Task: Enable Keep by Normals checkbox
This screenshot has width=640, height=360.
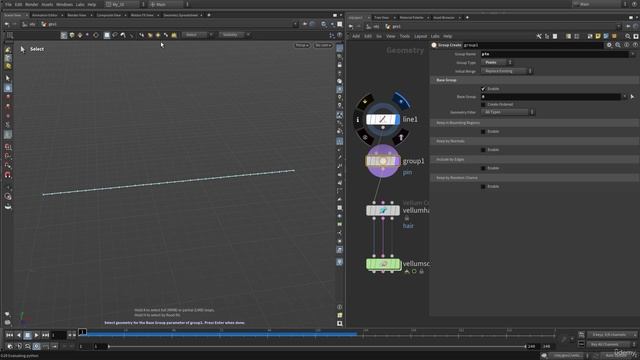Action: tap(483, 150)
